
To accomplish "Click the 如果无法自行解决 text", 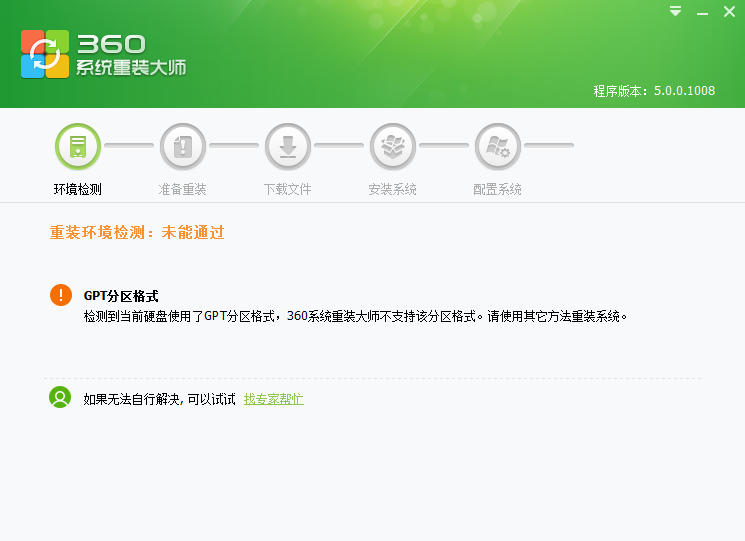I will click(160, 399).
